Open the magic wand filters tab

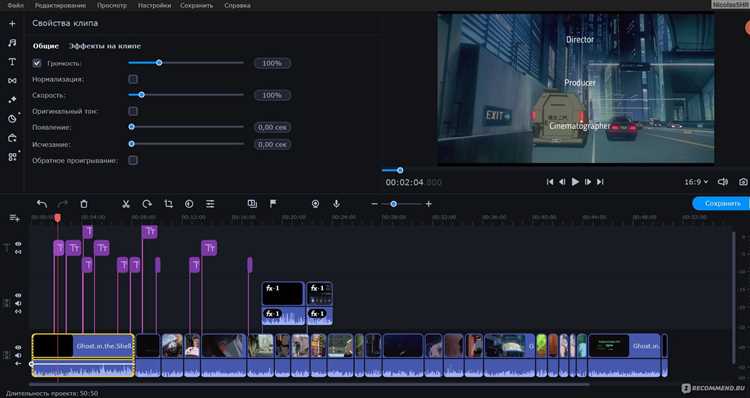pos(12,100)
